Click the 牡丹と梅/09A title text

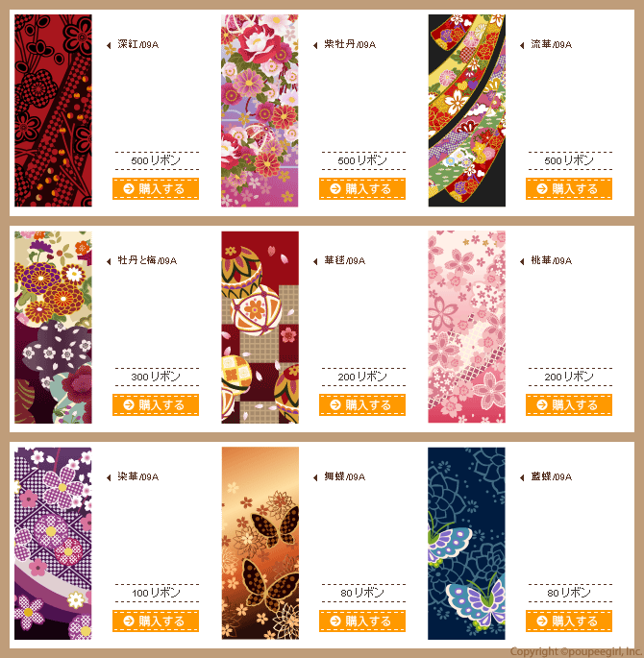click(147, 260)
